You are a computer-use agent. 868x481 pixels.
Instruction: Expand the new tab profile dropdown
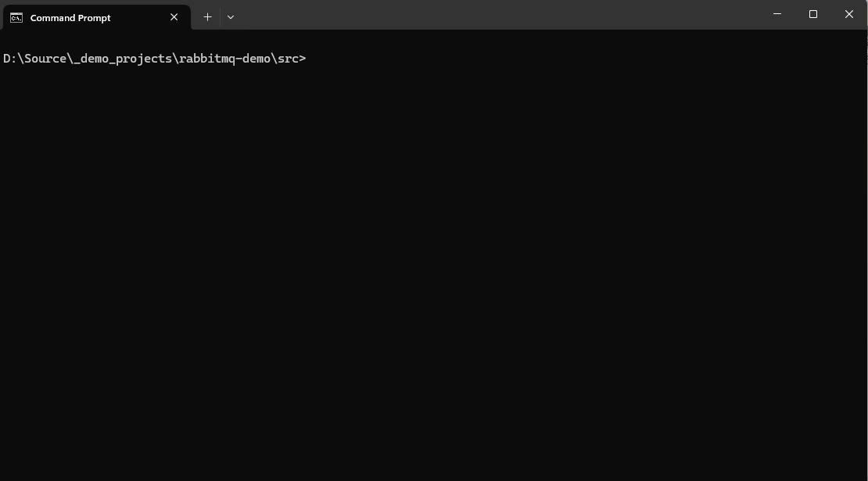point(231,16)
